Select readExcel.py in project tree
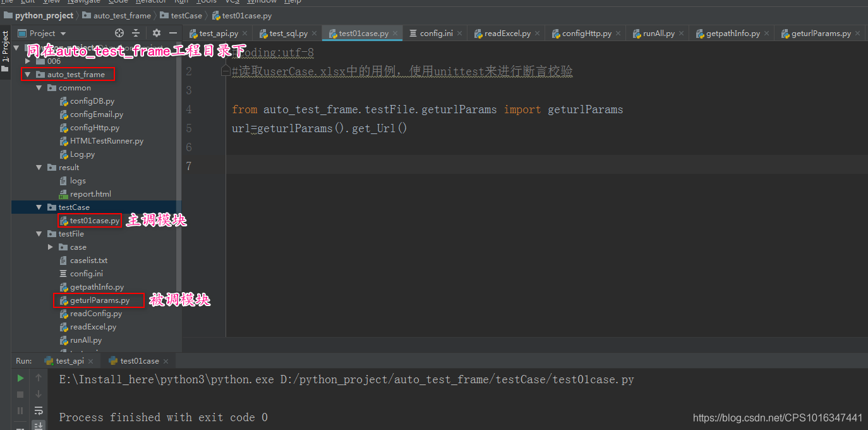The width and height of the screenshot is (868, 430). tap(93, 327)
